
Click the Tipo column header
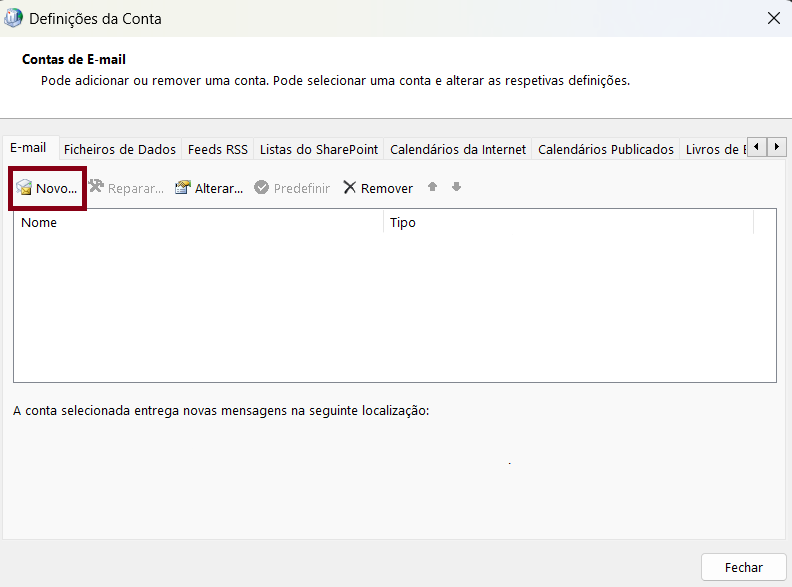pos(568,223)
